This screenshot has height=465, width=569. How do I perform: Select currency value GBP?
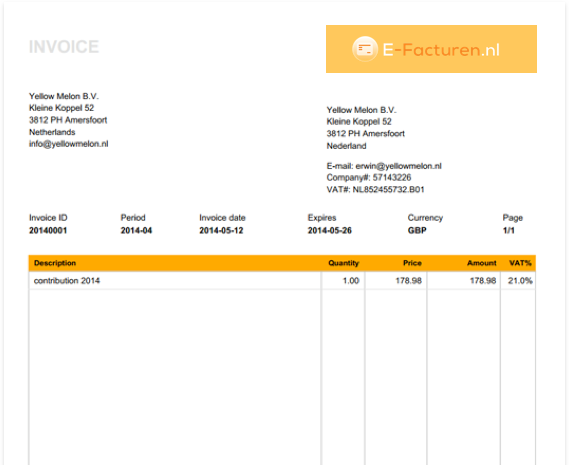[x=417, y=231]
